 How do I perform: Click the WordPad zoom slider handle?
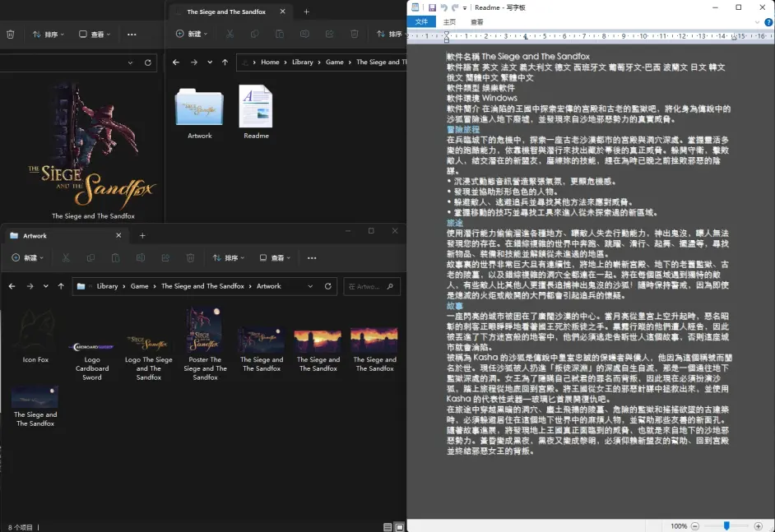tap(726, 525)
